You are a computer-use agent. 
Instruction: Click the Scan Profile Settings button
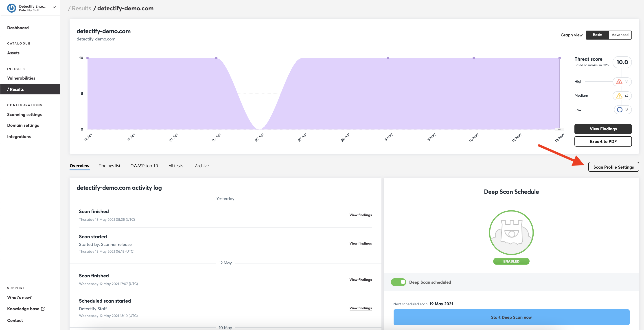(x=613, y=167)
